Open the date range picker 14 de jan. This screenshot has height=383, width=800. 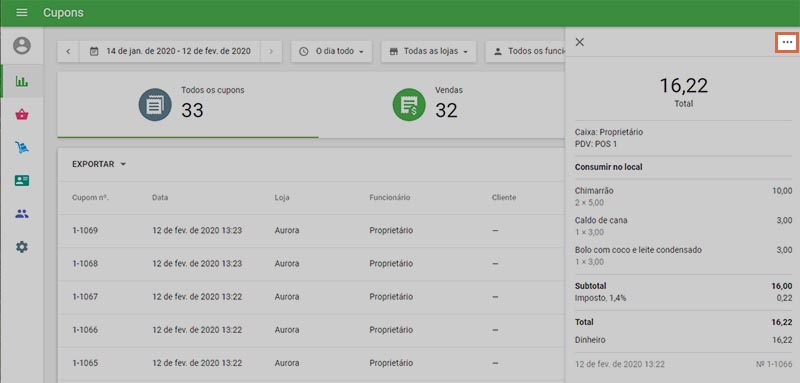click(170, 52)
